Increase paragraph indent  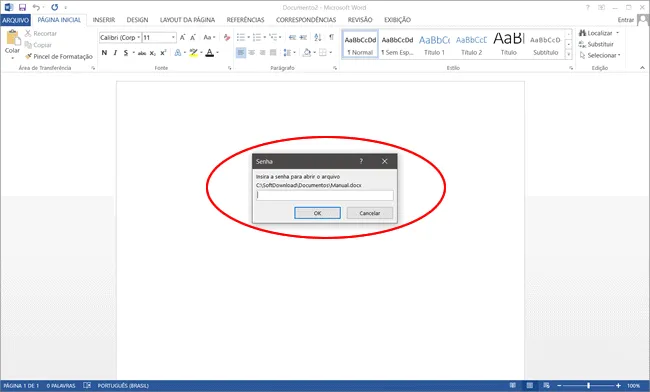(303, 37)
